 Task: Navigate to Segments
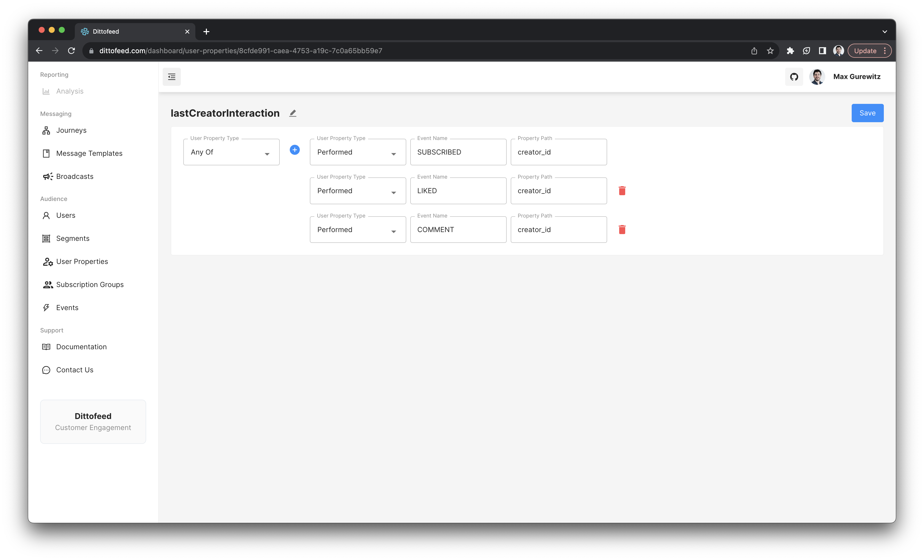point(73,238)
